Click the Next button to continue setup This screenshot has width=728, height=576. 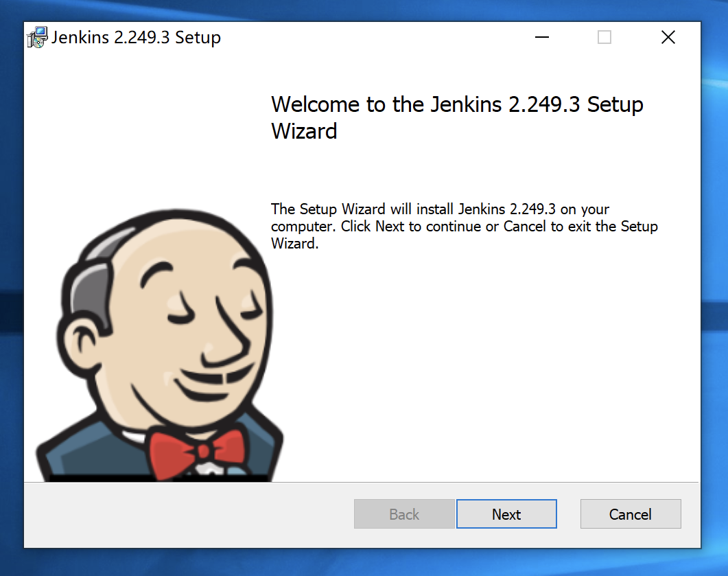(x=506, y=514)
